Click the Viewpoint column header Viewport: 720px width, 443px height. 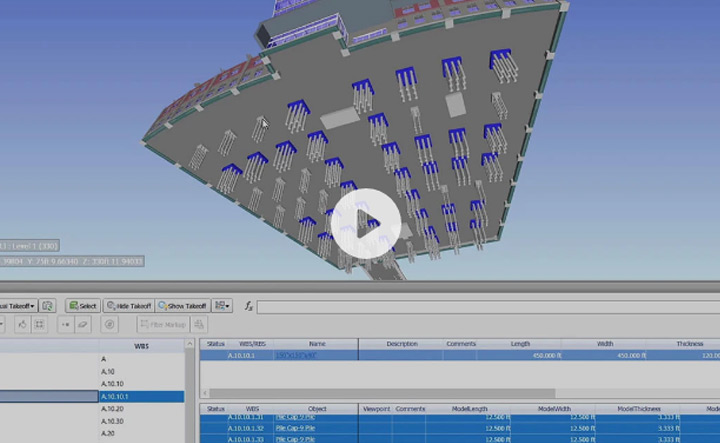(376, 409)
